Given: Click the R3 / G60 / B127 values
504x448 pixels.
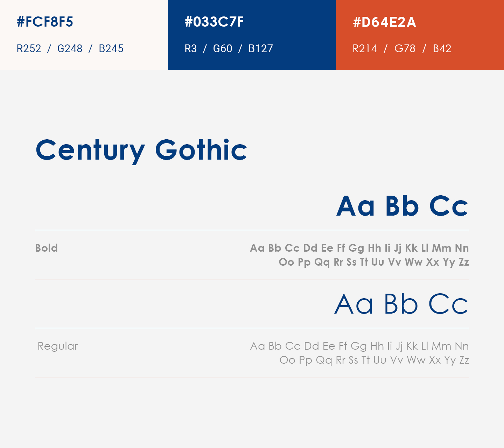Looking at the screenshot, I should [229, 48].
